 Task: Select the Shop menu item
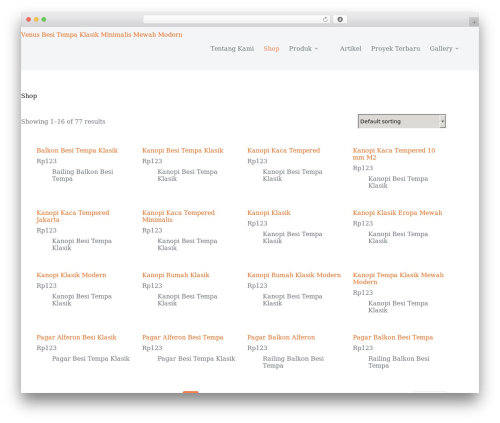pos(271,49)
